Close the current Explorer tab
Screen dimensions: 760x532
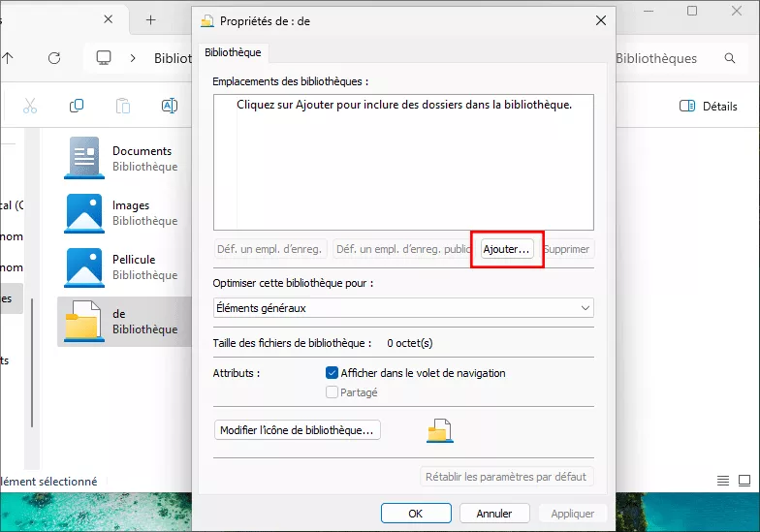click(109, 19)
